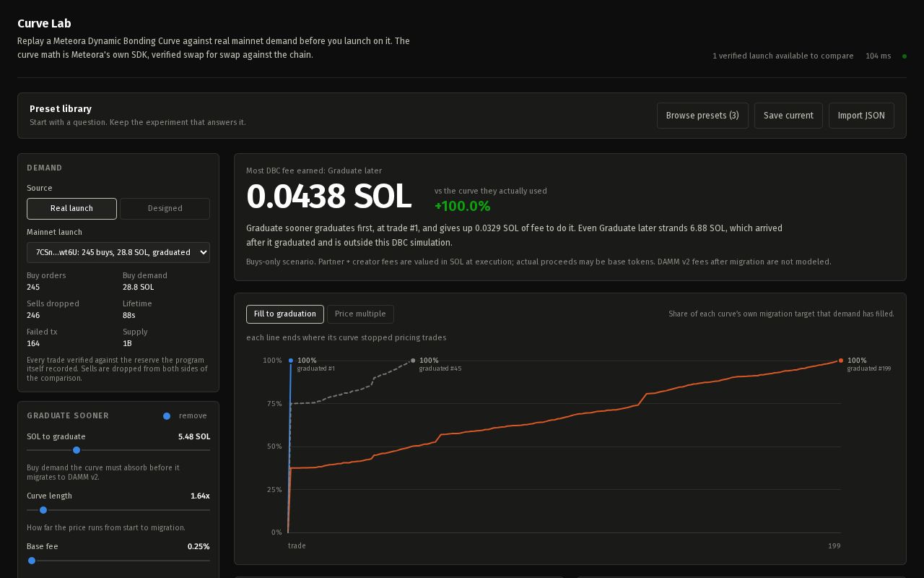Click the blue endpoint marker graduated #1
The height and width of the screenshot is (578, 924).
[x=291, y=361]
